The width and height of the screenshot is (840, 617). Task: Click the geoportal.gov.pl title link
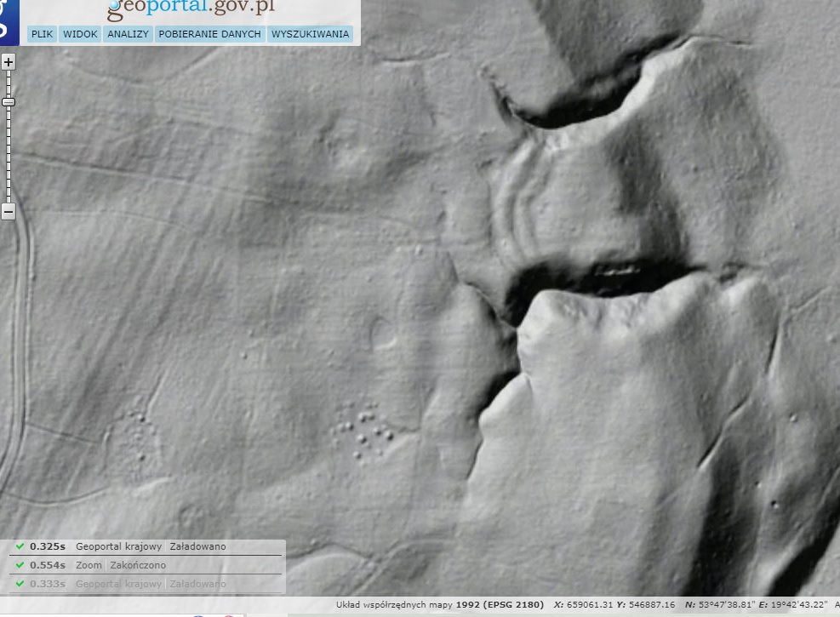191,10
